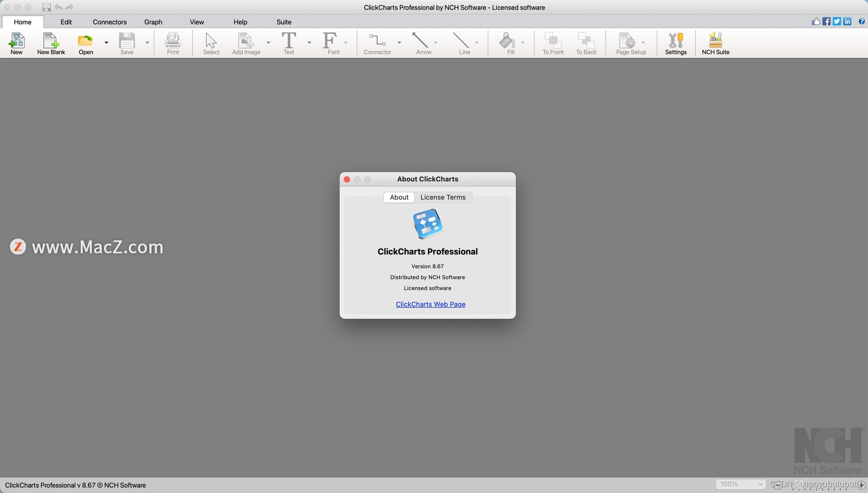Expand the Arrow style dropdown
Viewport: 868px width, 493px height.
(x=435, y=42)
